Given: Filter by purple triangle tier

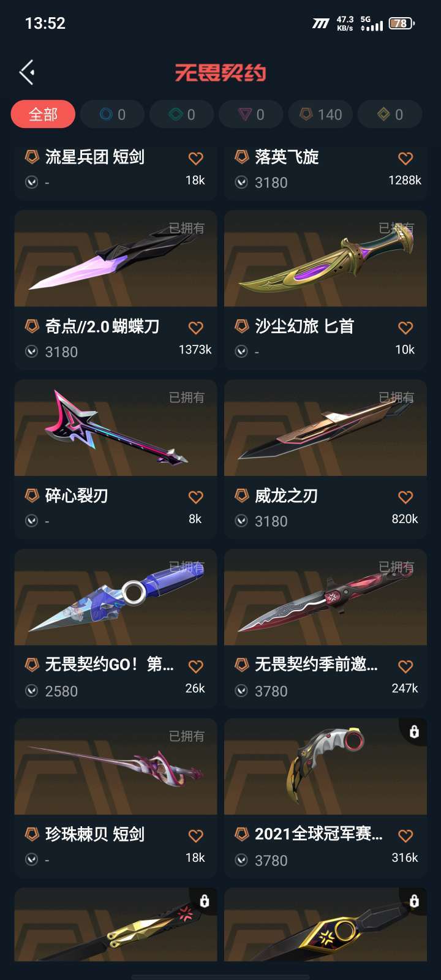Looking at the screenshot, I should click(251, 115).
